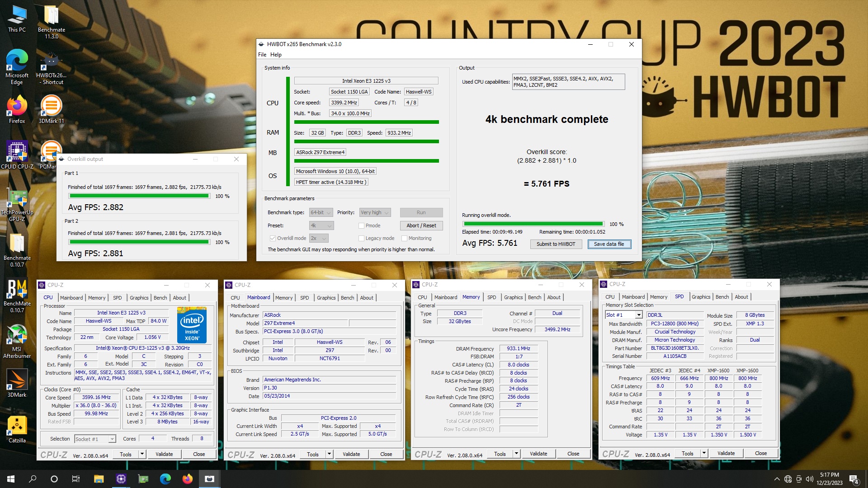Open Overkill mode 2x dropdown
This screenshot has width=868, height=488.
pyautogui.click(x=319, y=238)
